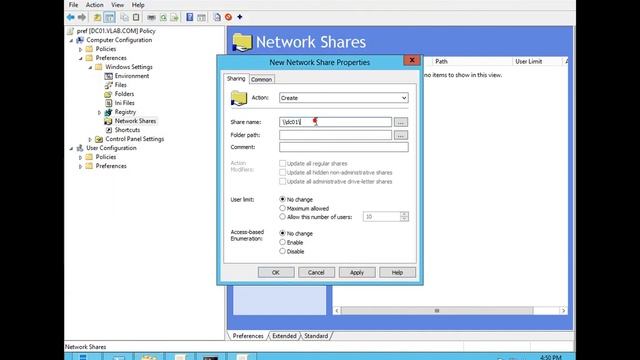
Task: Click the Apply button
Action: (x=357, y=272)
